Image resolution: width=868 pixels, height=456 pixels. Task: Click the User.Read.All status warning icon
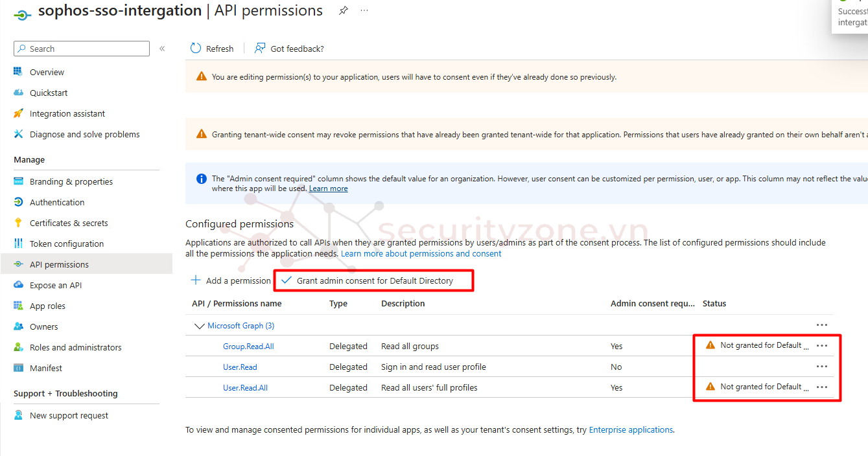click(x=710, y=387)
